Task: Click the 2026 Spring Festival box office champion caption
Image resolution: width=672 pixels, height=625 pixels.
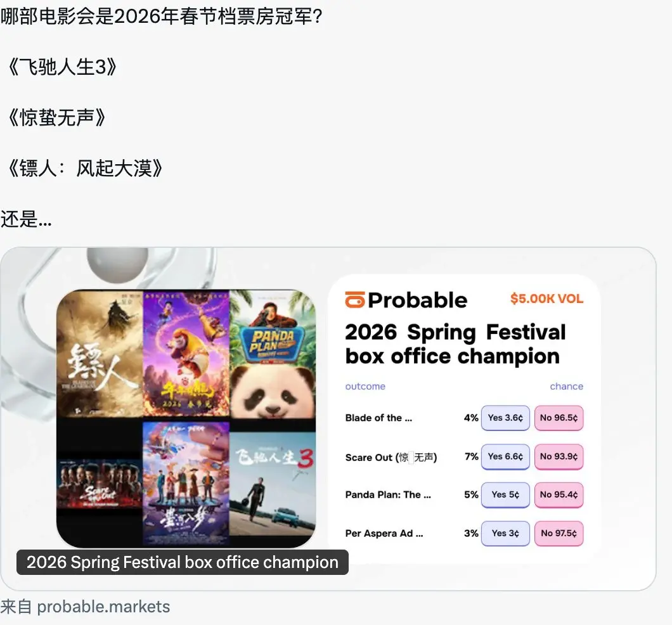Action: [183, 562]
